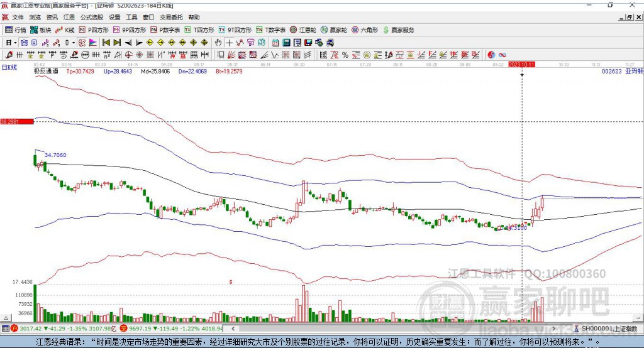Open the 浏览 menu
The image size is (644, 348).
pyautogui.click(x=35, y=17)
